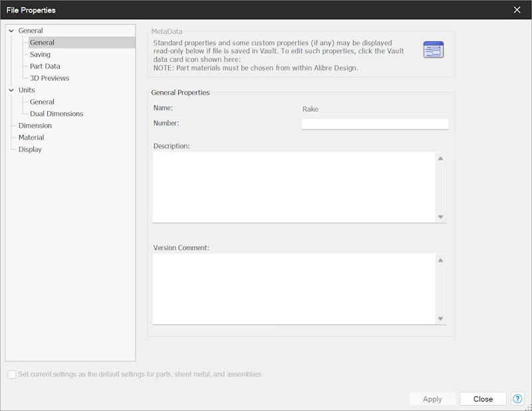
Task: Click inside the Version Comment text area
Action: click(x=294, y=289)
